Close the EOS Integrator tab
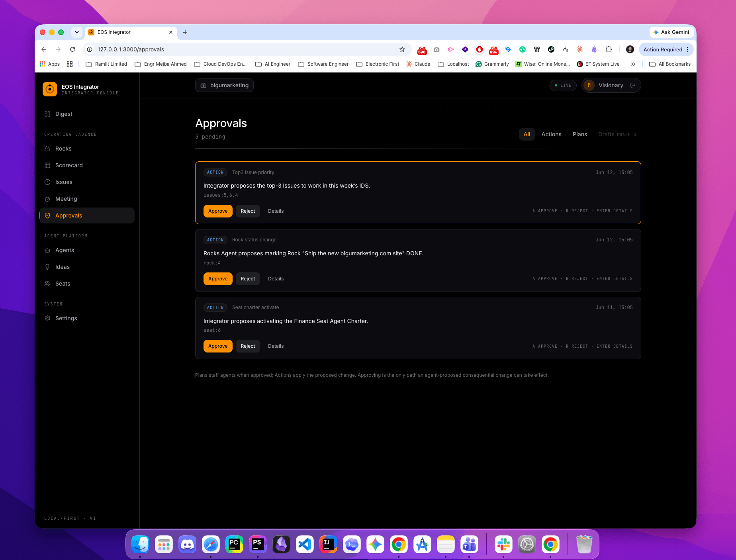 171,32
